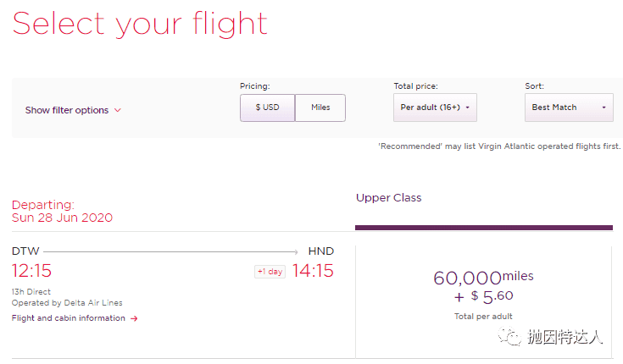Screen dimensions: 623x364
Task: Click the caret arrow in Best Match dropdown
Action: coord(604,108)
